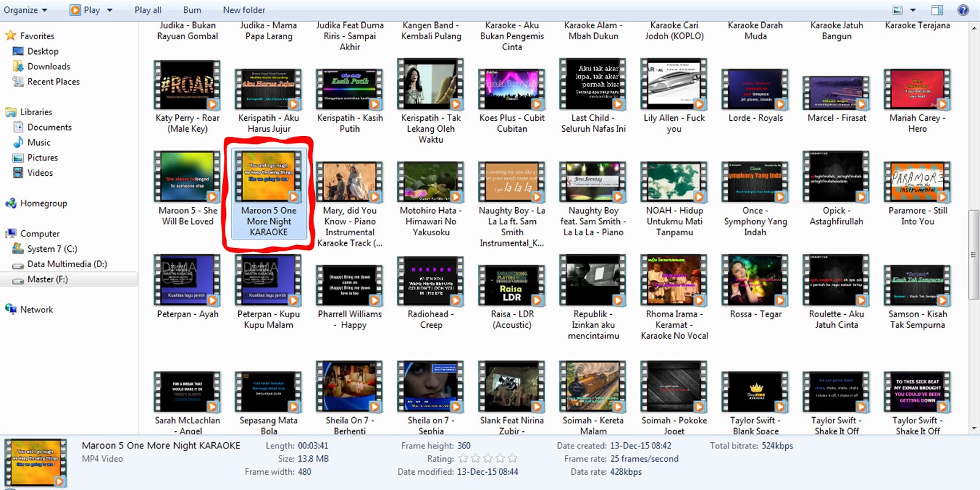Select Pharrell Williams - Happy video
980x490 pixels.
(x=350, y=297)
